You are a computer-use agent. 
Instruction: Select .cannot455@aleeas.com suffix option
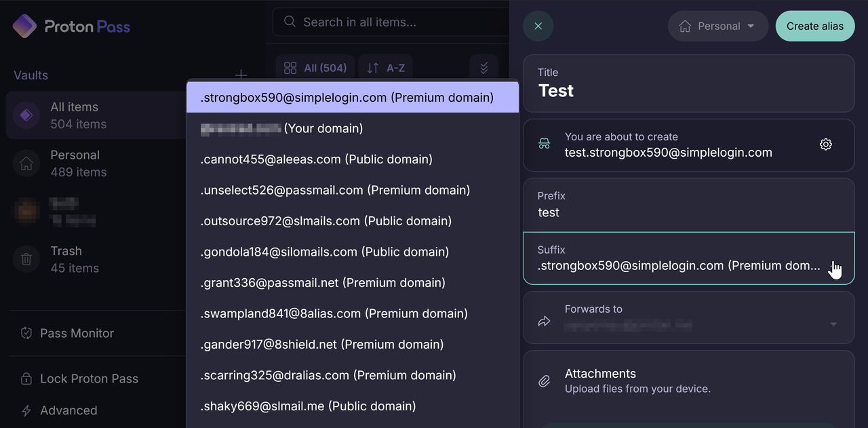tap(316, 159)
